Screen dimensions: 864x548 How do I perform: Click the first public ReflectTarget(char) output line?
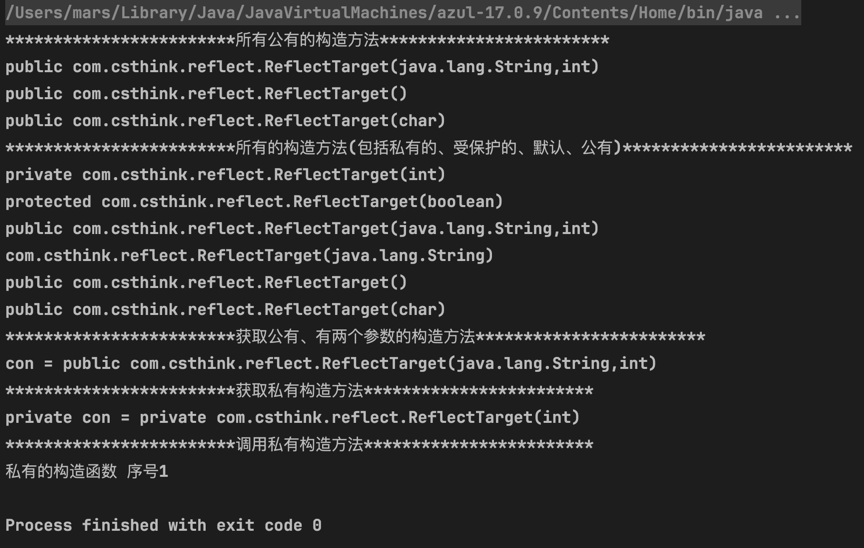pos(225,121)
